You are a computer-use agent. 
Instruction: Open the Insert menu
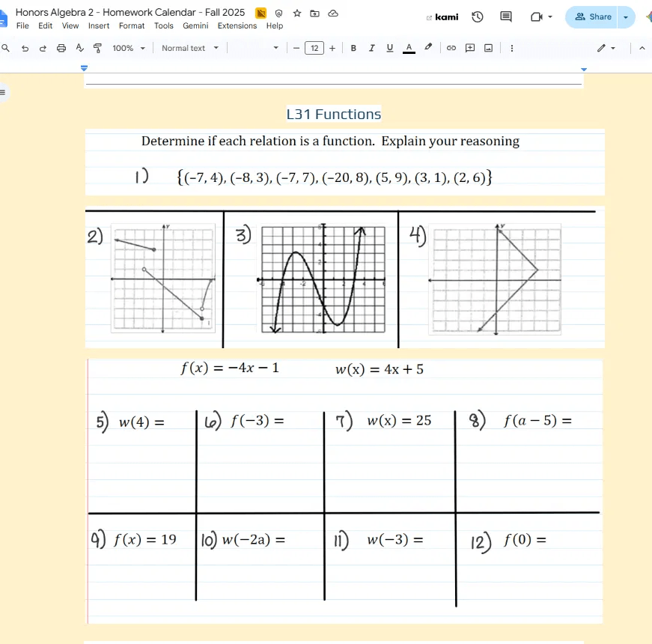click(x=99, y=25)
